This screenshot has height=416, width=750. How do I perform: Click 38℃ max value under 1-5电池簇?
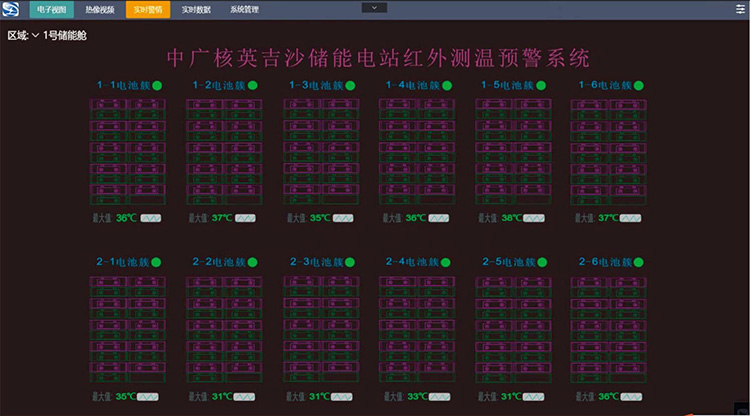click(x=511, y=218)
